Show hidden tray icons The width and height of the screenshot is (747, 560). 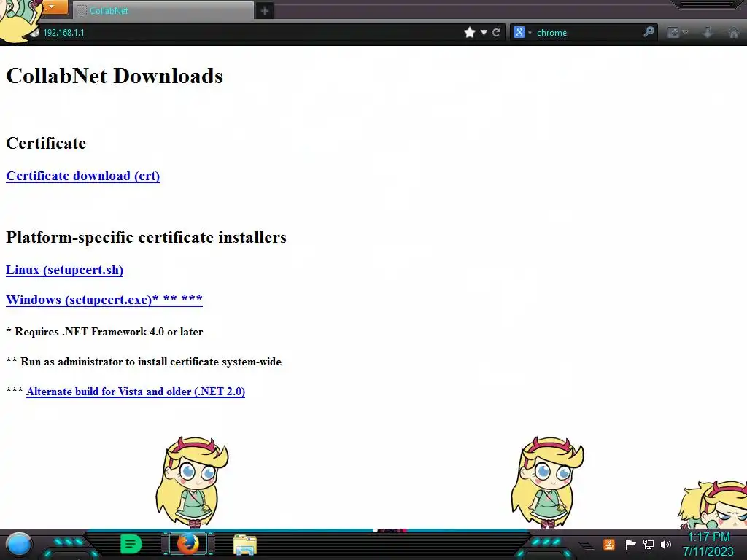point(587,545)
